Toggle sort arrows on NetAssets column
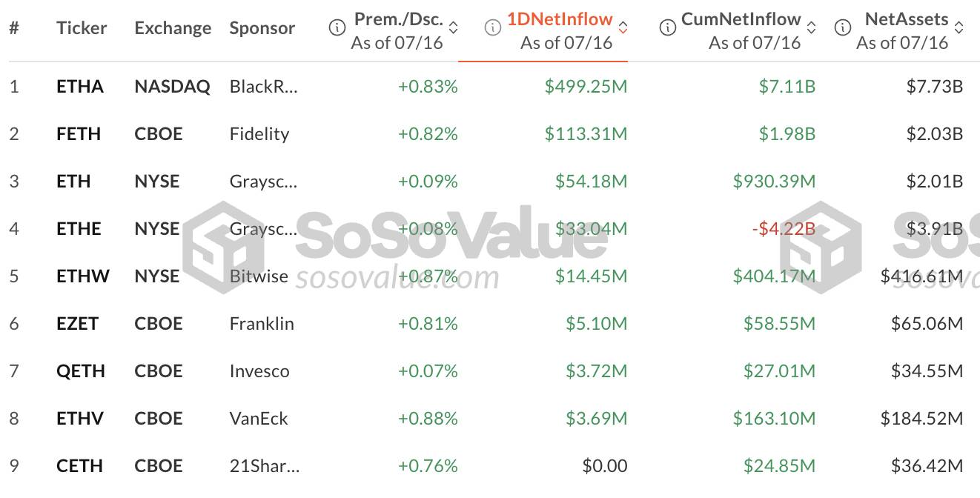This screenshot has width=980, height=498. [x=959, y=28]
